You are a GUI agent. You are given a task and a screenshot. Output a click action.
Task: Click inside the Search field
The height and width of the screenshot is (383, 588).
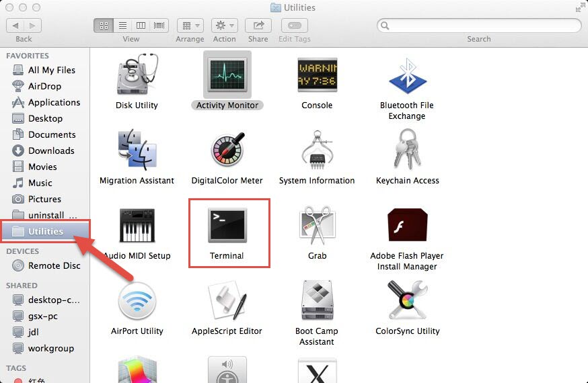[479, 26]
